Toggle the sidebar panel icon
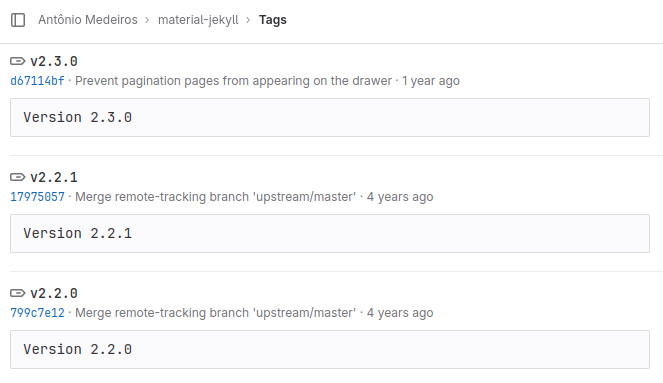This screenshot has width=663, height=383. (18, 20)
